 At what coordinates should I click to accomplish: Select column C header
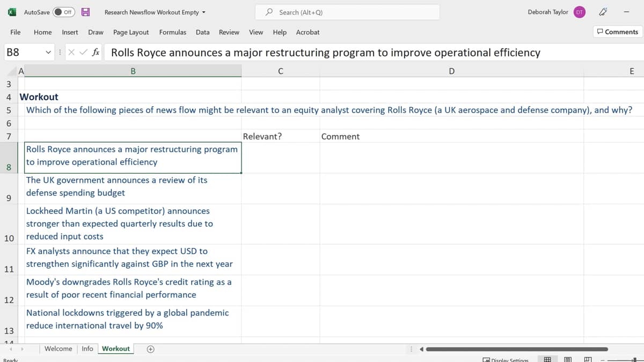point(281,71)
